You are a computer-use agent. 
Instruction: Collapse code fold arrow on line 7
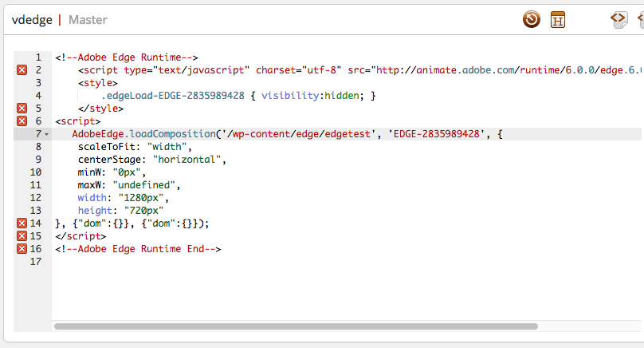click(47, 135)
